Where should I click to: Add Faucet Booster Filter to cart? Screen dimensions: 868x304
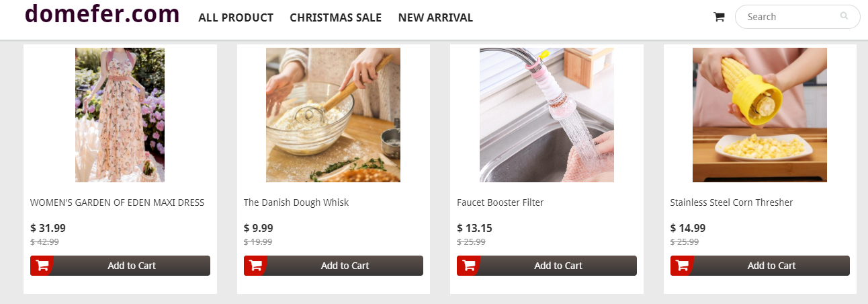[547, 266]
